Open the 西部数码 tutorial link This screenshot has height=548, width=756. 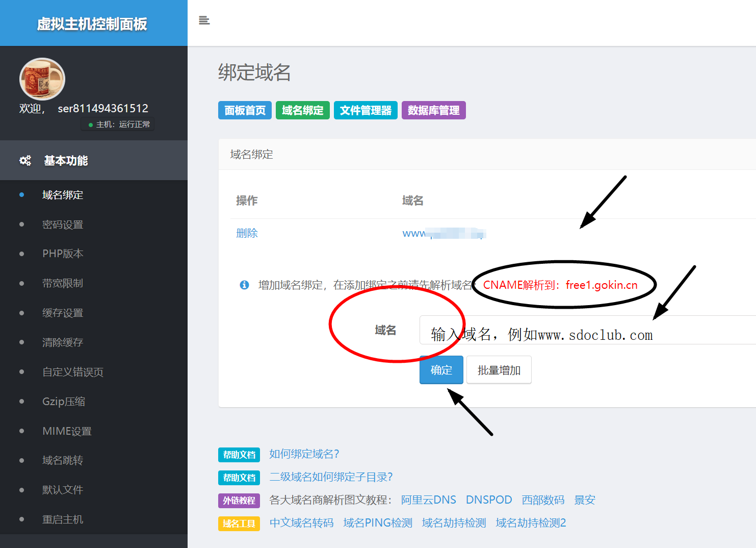[543, 500]
